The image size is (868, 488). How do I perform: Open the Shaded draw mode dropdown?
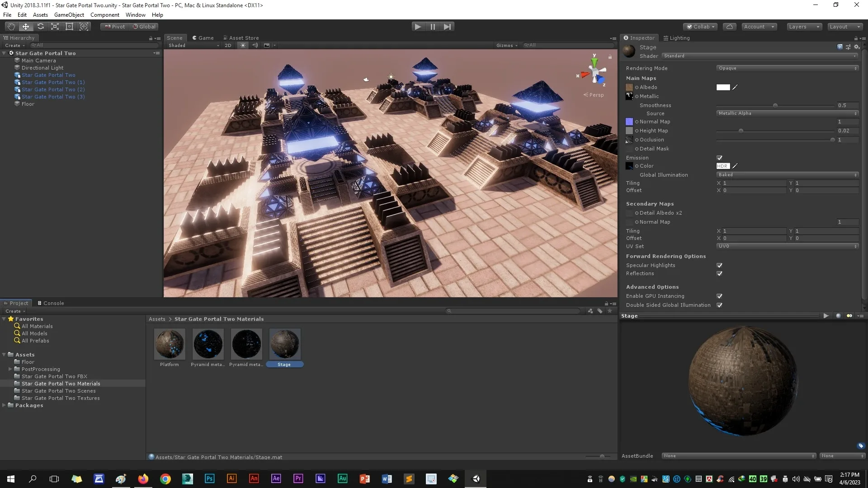tap(193, 45)
